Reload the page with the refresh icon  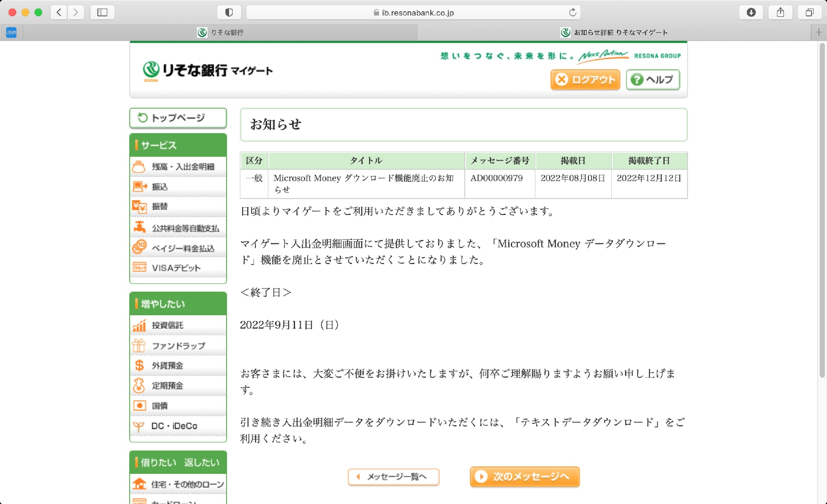pos(572,12)
